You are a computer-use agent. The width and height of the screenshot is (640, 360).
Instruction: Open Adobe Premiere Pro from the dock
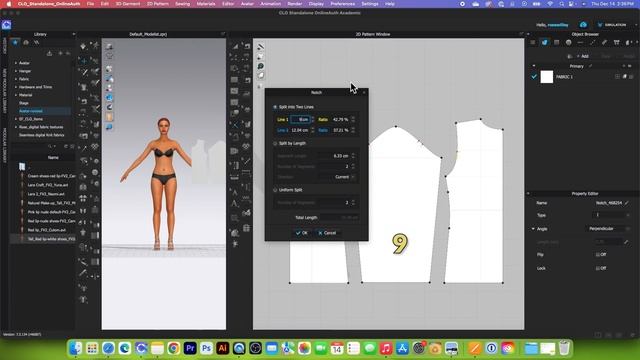tap(190, 348)
